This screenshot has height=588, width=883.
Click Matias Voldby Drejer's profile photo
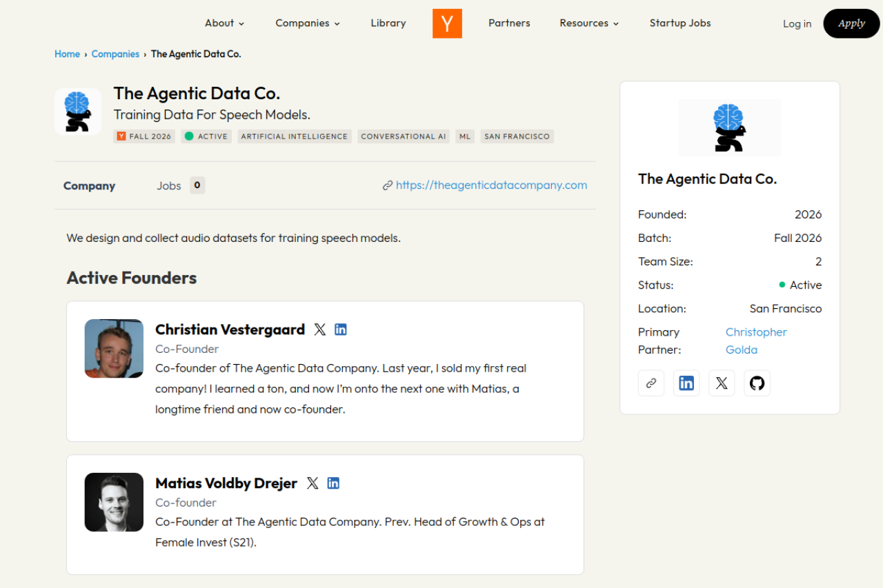click(x=114, y=502)
